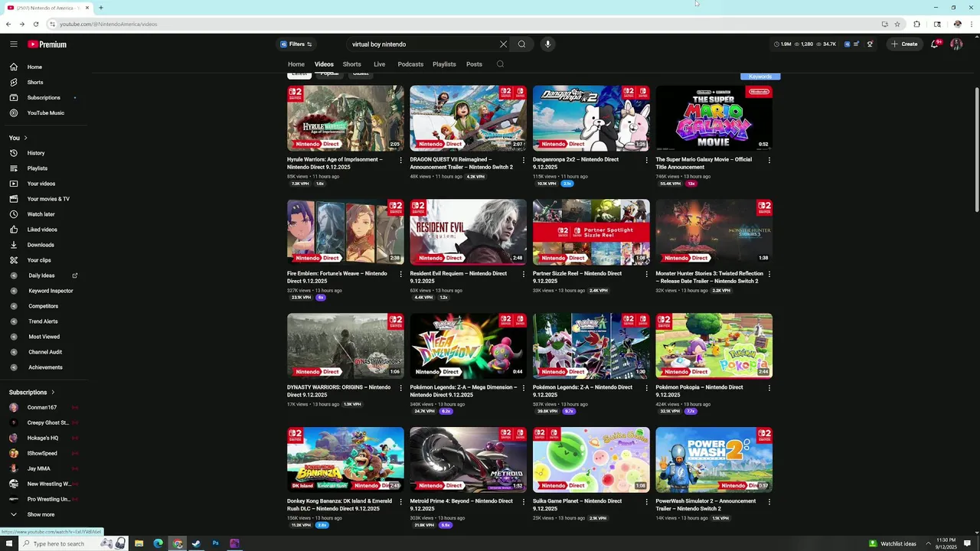Open Steam from the taskbar

196,543
